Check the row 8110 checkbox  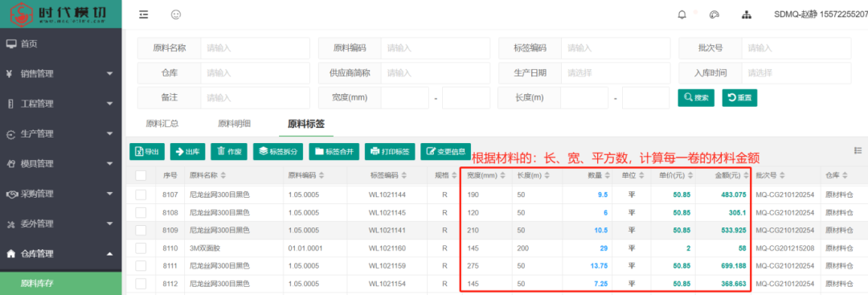coord(141,248)
